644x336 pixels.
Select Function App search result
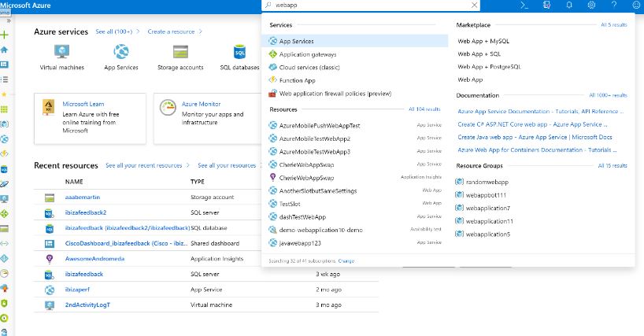coord(298,80)
